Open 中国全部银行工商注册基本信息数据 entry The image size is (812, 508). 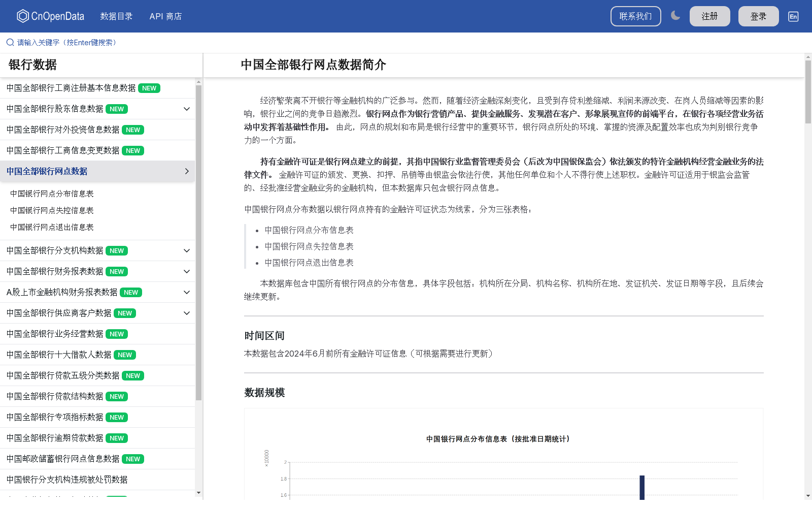pos(71,88)
